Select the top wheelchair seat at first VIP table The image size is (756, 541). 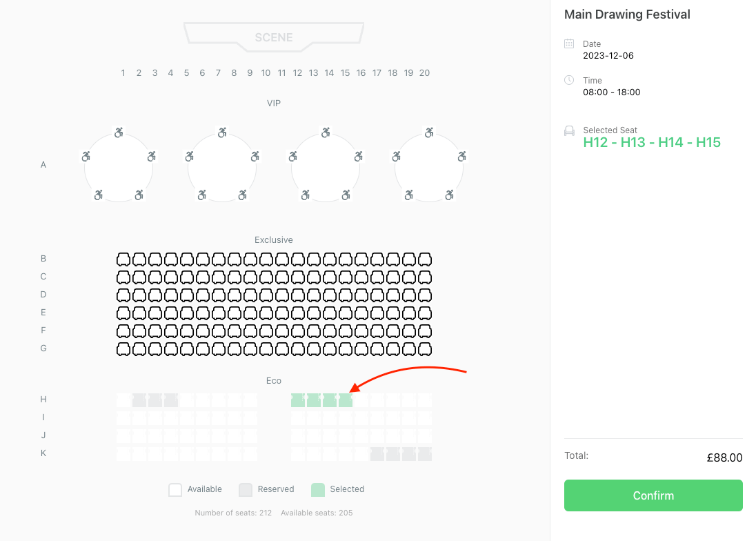click(x=119, y=132)
